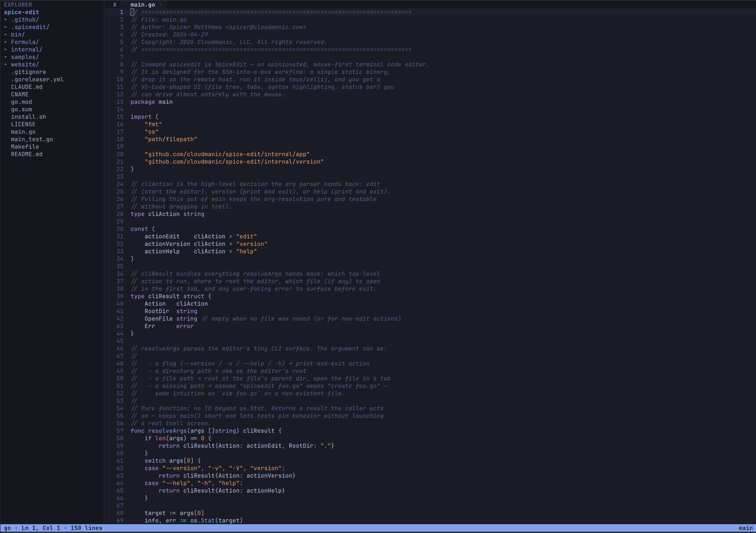Open the CNAME file
Screen dimensions: 756x533
coord(20,95)
